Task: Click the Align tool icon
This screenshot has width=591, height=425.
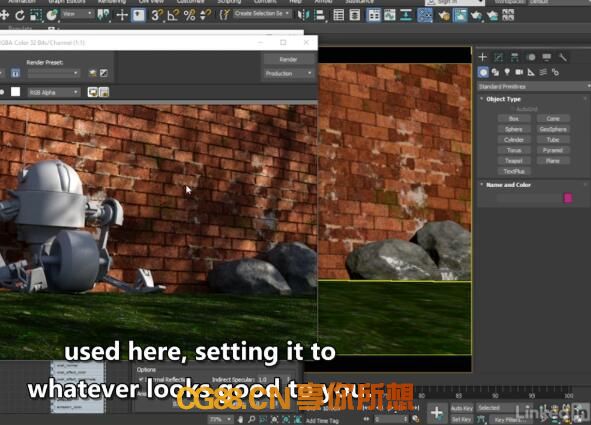Action: [x=320, y=15]
